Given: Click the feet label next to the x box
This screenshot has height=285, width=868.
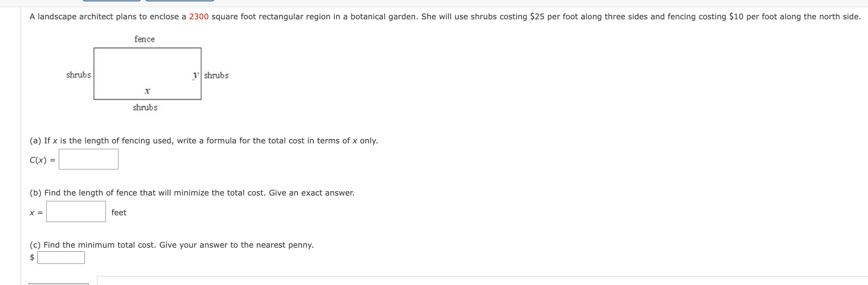Looking at the screenshot, I should click(x=119, y=212).
